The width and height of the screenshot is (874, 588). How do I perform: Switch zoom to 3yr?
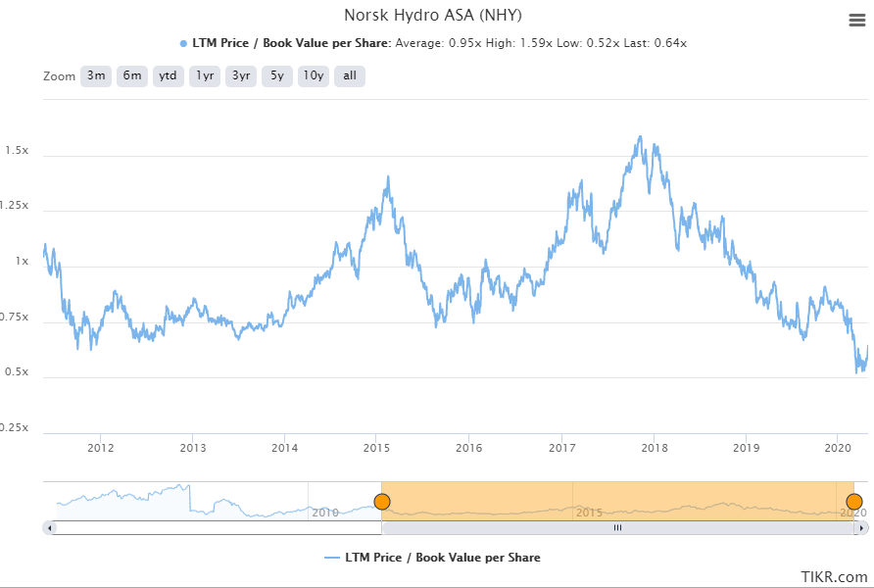241,76
